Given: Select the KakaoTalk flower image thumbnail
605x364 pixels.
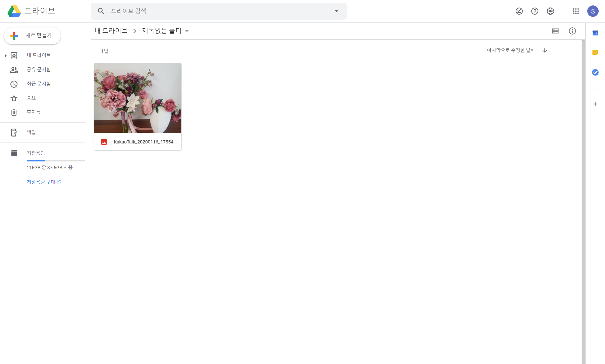Looking at the screenshot, I should point(138,98).
